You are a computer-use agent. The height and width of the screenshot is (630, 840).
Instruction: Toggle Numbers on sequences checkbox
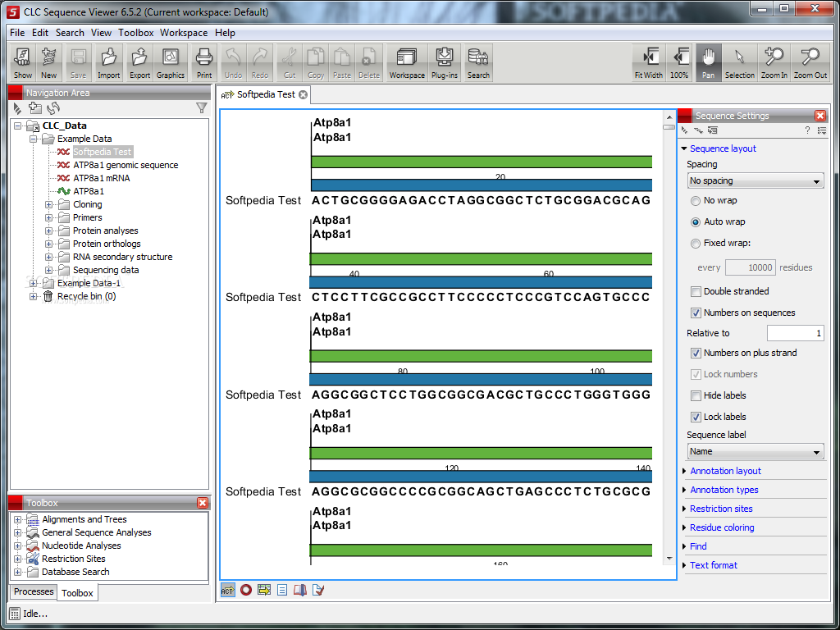[696, 313]
